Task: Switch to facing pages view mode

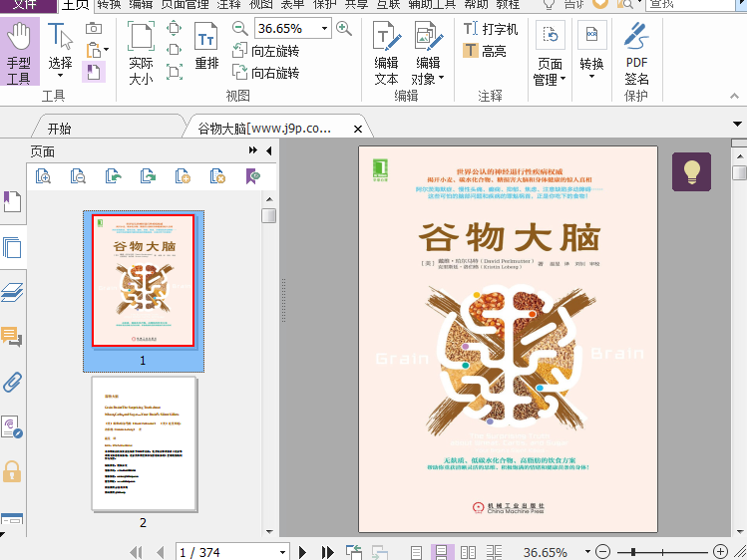Action: pos(468,552)
